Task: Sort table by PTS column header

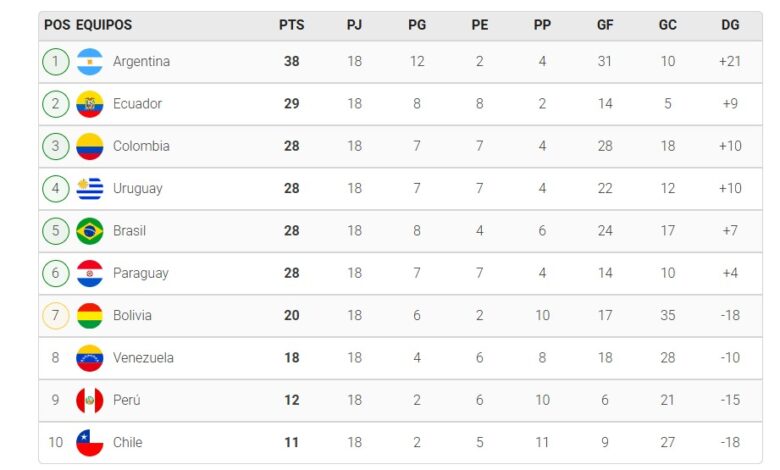Action: click(291, 25)
